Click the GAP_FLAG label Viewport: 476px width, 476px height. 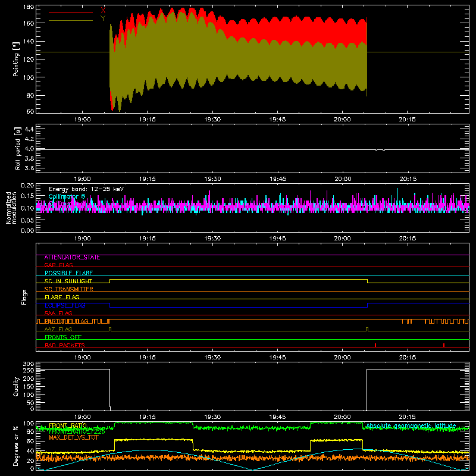tap(58, 265)
